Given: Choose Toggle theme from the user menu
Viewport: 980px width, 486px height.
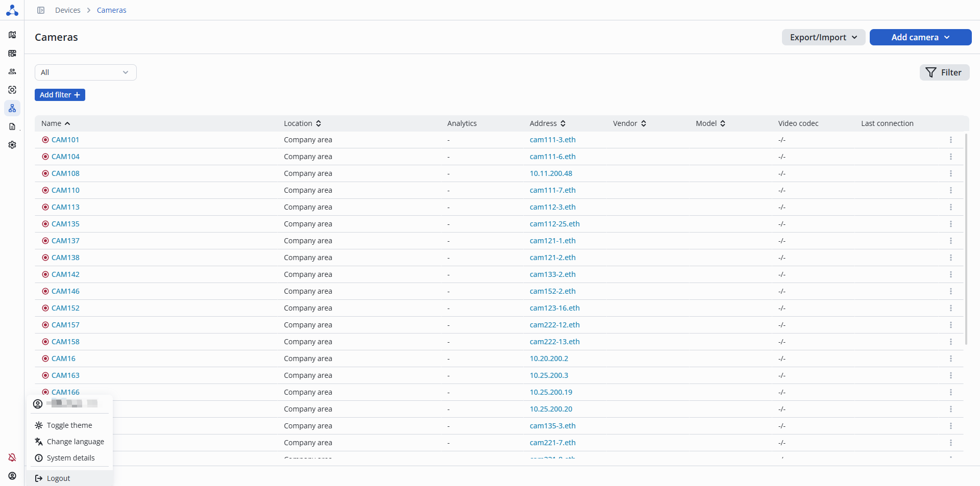Looking at the screenshot, I should (x=69, y=425).
